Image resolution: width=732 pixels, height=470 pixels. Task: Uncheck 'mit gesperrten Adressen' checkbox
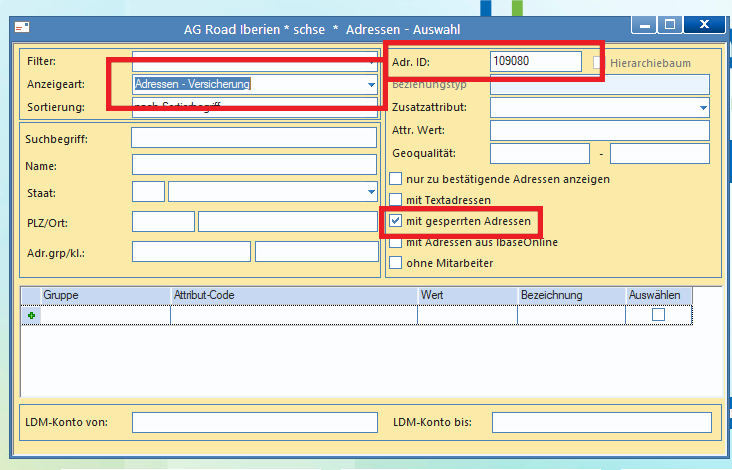coord(395,221)
